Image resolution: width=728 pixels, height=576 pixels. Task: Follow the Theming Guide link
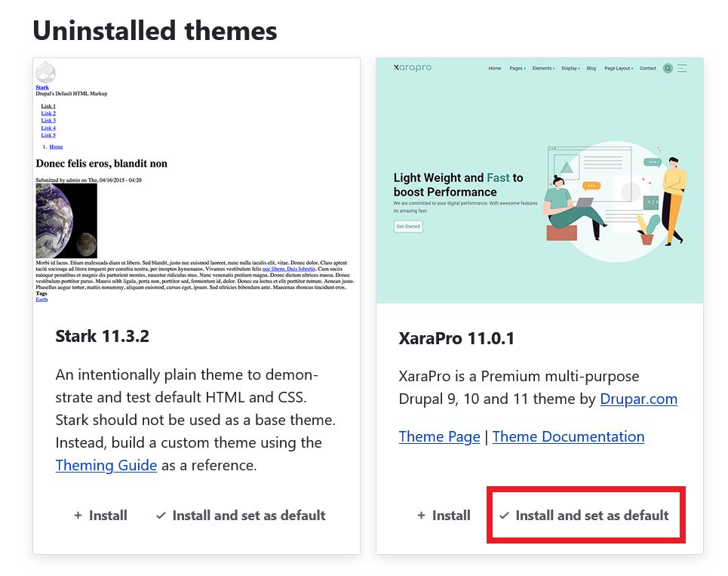(106, 465)
